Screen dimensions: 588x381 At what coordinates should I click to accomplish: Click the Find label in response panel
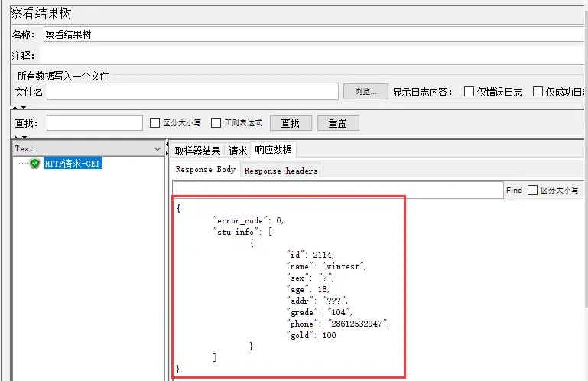(x=514, y=190)
